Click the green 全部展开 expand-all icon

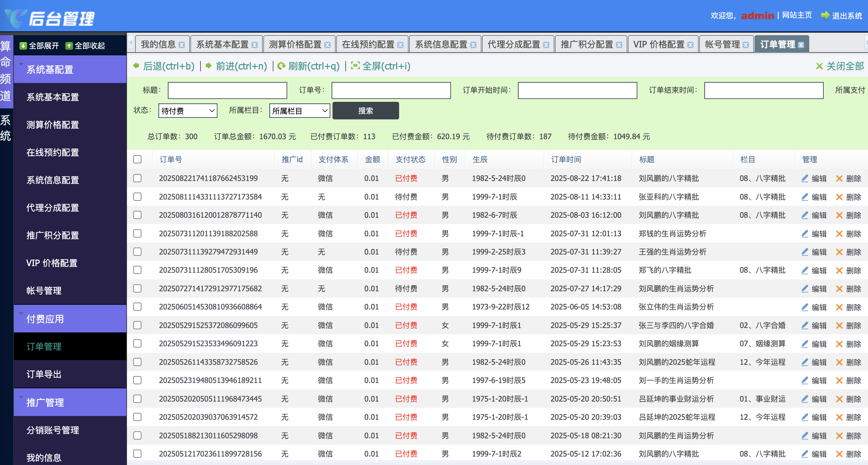click(23, 46)
